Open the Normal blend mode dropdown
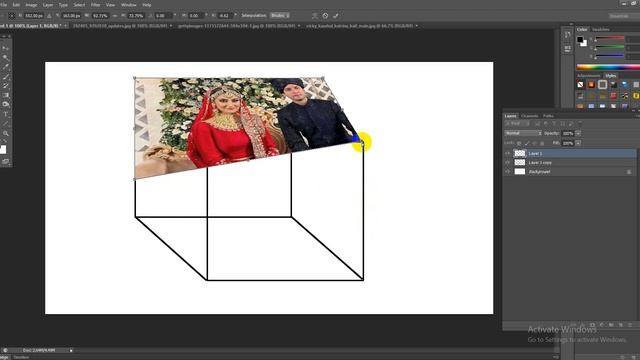Screen dimensions: 640x360 click(x=523, y=133)
